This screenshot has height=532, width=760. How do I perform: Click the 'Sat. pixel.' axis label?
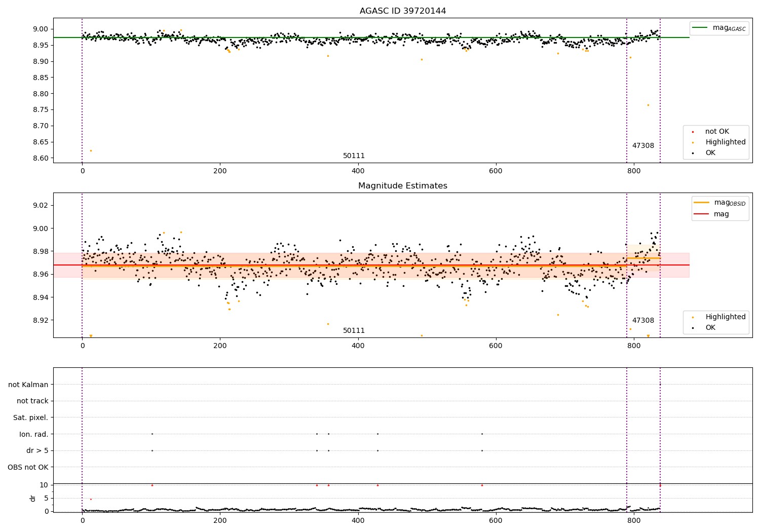pyautogui.click(x=31, y=417)
